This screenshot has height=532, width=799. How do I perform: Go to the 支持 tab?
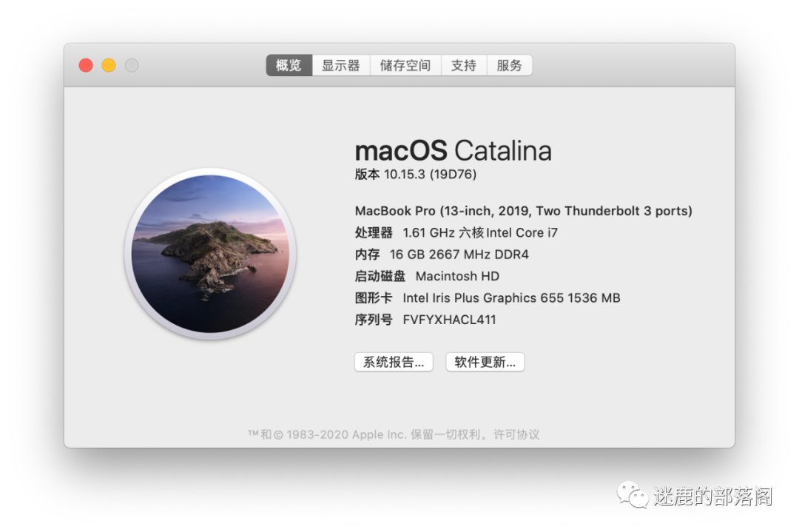(x=464, y=65)
